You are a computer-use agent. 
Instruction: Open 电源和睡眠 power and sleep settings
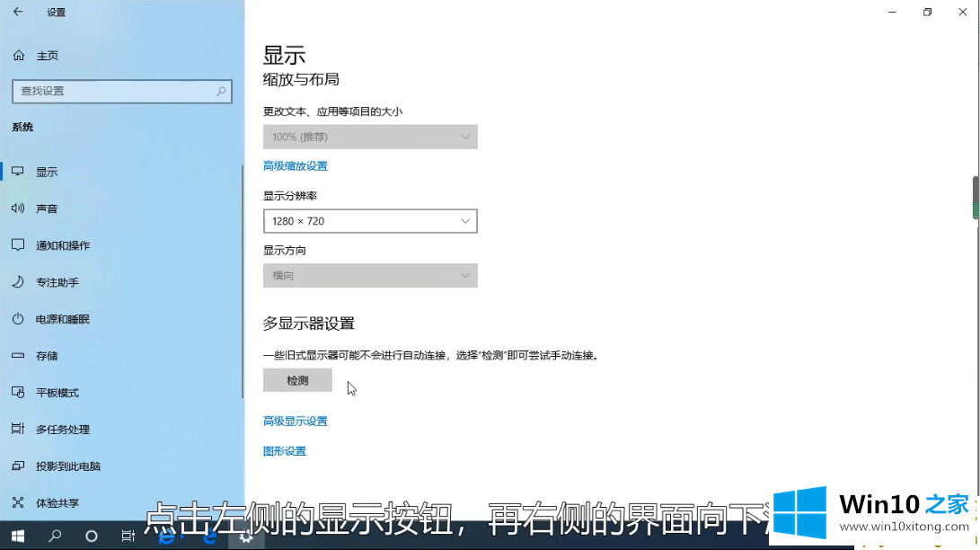coord(62,319)
